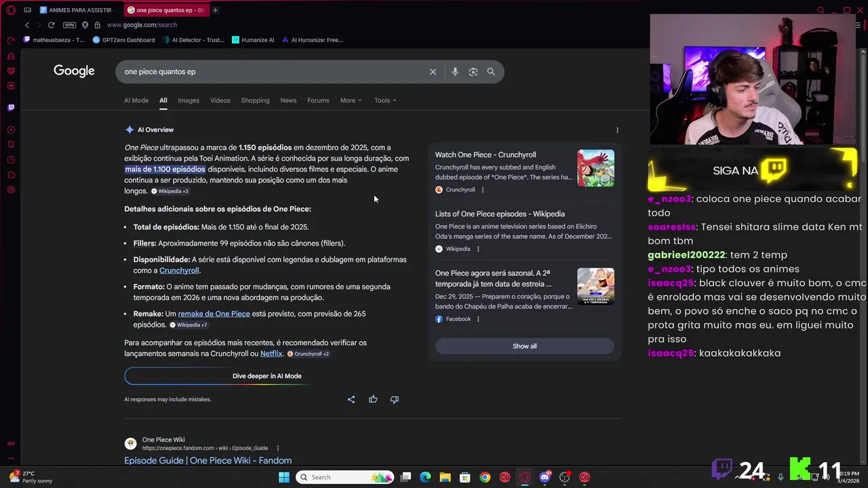Click Dive deeper in AI Mode

pyautogui.click(x=217, y=376)
